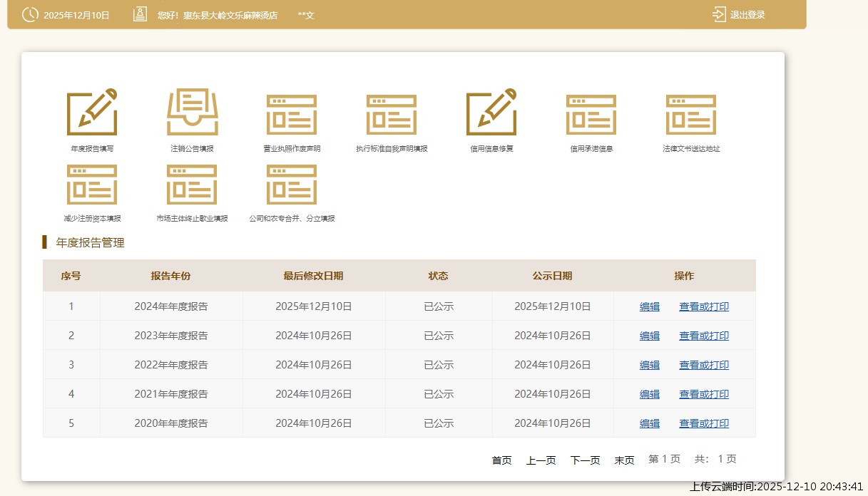
Task: Click 下一页 to go to next page
Action: click(x=585, y=460)
